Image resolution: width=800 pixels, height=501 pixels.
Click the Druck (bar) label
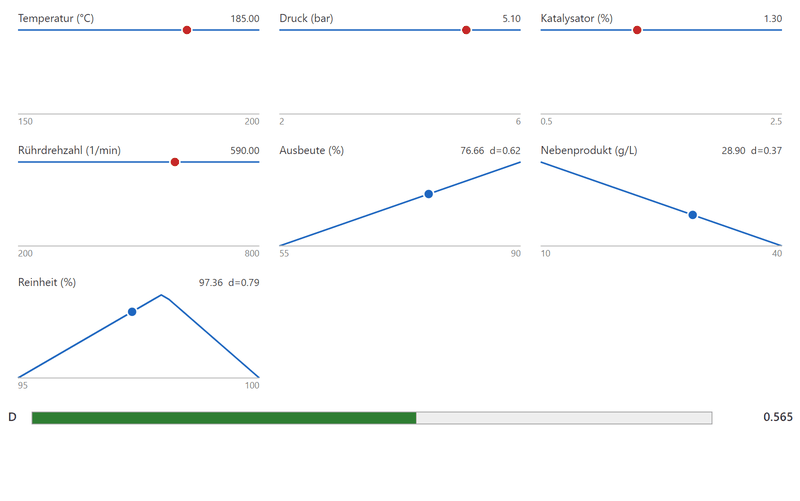point(306,18)
